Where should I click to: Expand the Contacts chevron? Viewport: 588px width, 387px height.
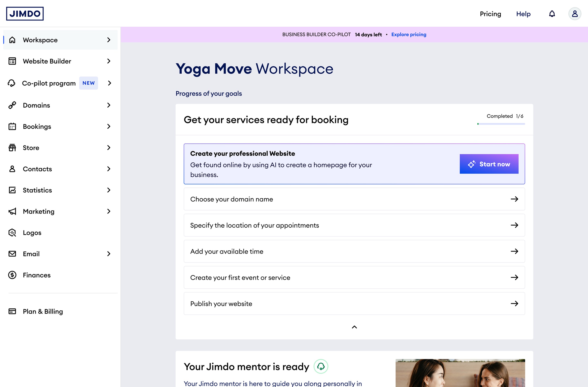click(x=109, y=169)
